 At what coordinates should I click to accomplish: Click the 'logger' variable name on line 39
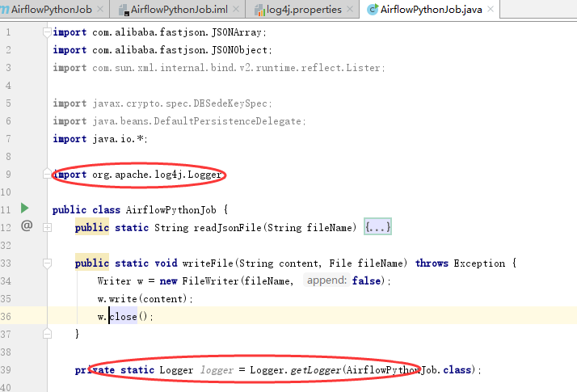pos(217,370)
